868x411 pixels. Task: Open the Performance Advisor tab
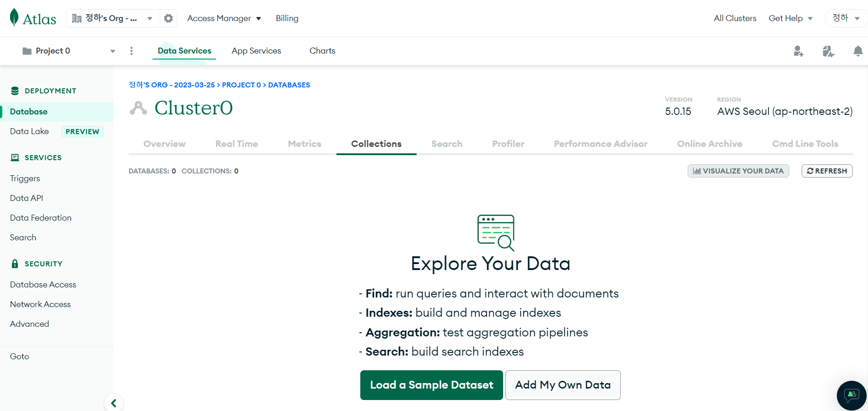click(601, 144)
